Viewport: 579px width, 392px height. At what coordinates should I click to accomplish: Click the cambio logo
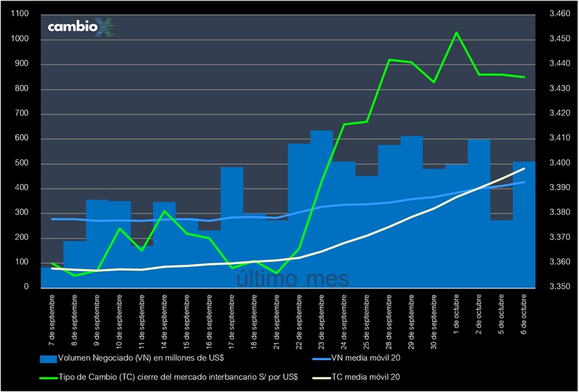[x=82, y=27]
